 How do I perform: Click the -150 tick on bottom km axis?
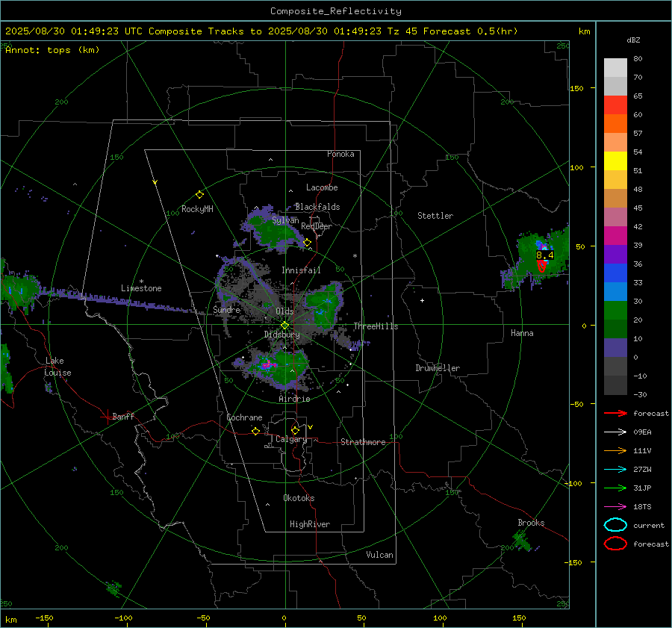coord(44,618)
